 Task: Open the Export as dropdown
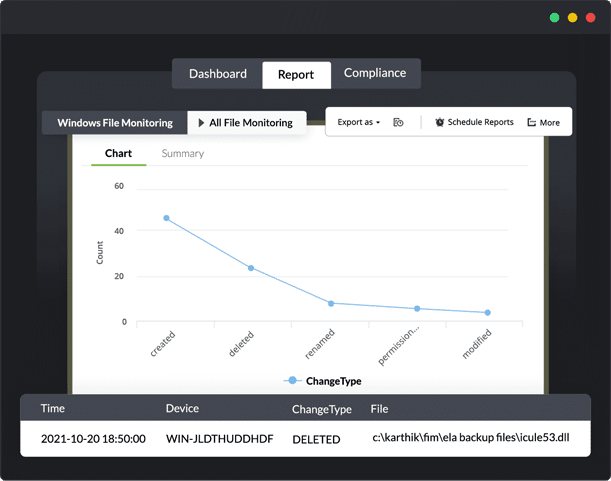(x=358, y=122)
